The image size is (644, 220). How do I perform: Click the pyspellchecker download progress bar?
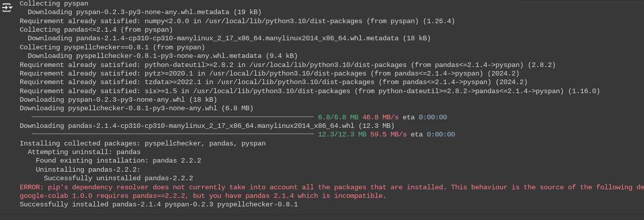coord(173,117)
